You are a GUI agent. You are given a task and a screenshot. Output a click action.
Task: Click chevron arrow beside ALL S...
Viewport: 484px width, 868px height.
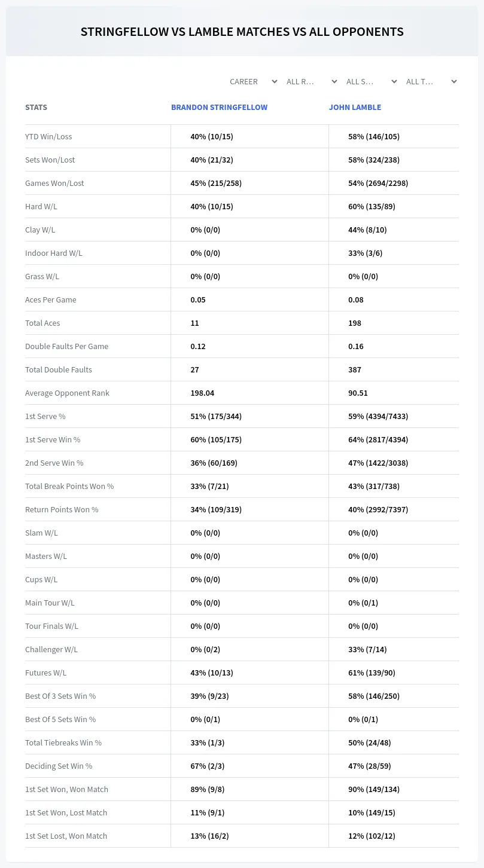point(394,81)
